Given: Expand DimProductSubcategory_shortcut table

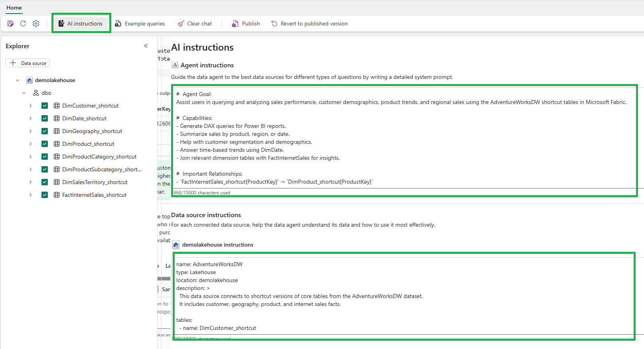Looking at the screenshot, I should (30, 169).
